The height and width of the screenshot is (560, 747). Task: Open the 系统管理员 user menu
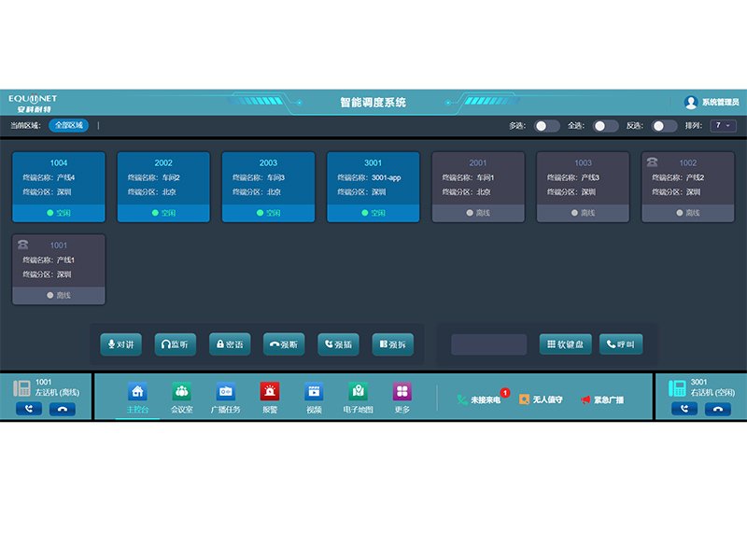coord(712,102)
